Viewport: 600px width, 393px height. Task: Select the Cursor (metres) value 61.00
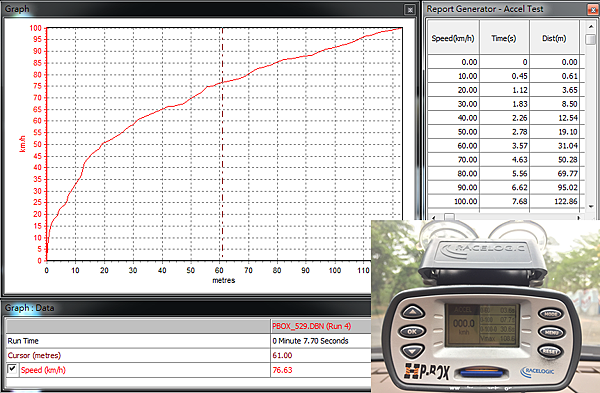tap(282, 355)
